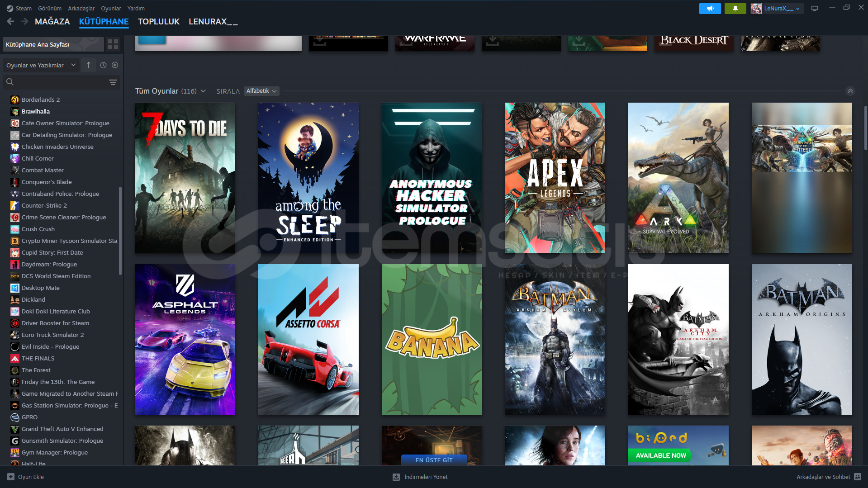Image resolution: width=868 pixels, height=488 pixels.
Task: Open the Arkadaşlar menu
Action: pyautogui.click(x=81, y=8)
